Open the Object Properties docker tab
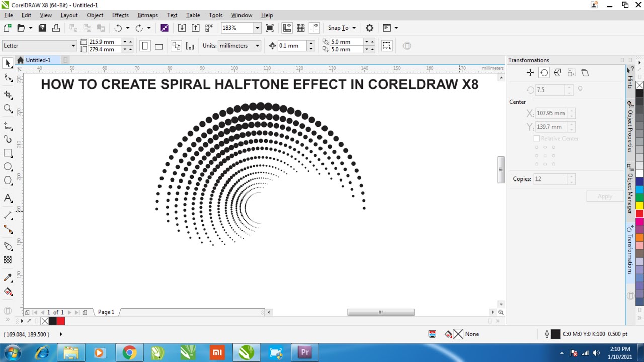644x362 pixels. coord(630,128)
